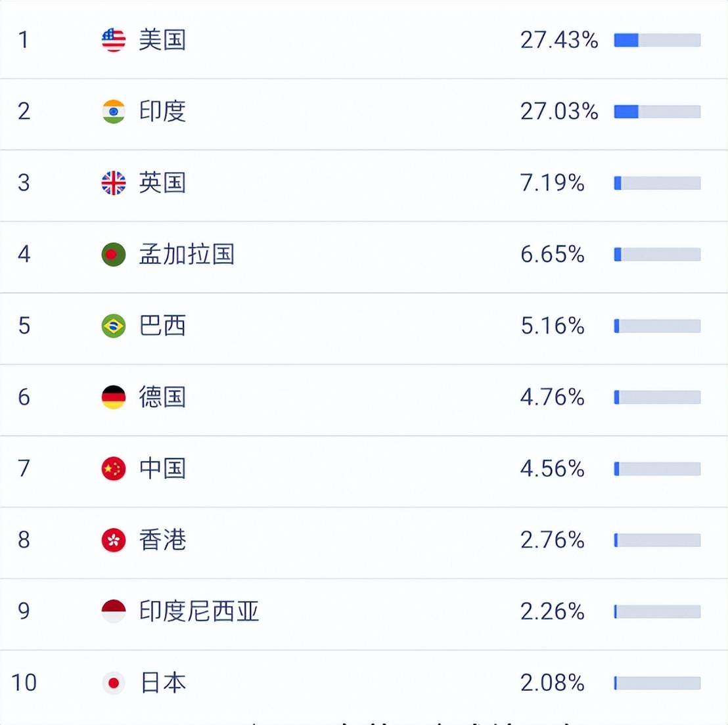Click the 27.03% progress bar for 印度

coord(657,112)
